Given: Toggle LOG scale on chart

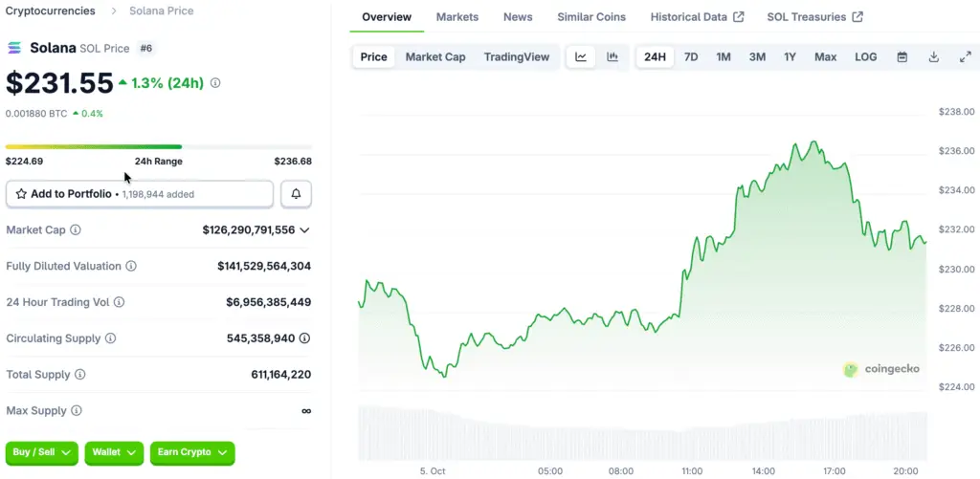Looking at the screenshot, I should tap(865, 57).
